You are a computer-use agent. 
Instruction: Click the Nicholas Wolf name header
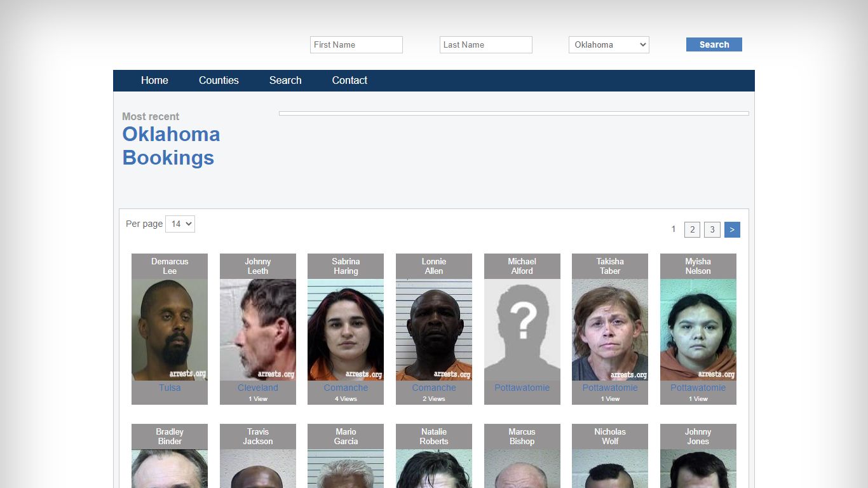(610, 437)
